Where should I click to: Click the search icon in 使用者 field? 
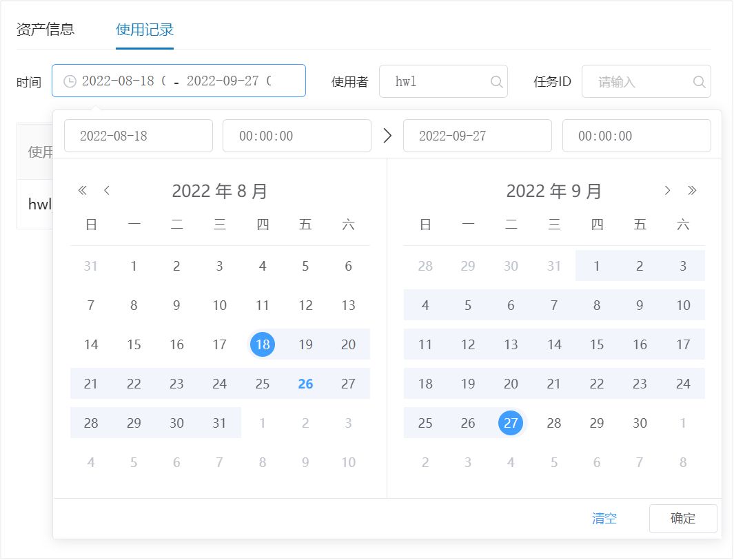496,82
